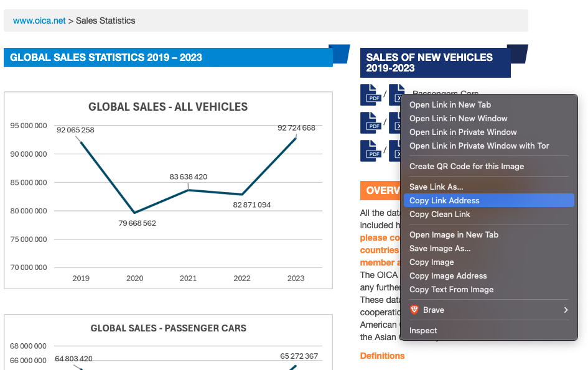Click the Brave lion icon in context menu
Image resolution: width=588 pixels, height=370 pixels.
pyautogui.click(x=414, y=310)
